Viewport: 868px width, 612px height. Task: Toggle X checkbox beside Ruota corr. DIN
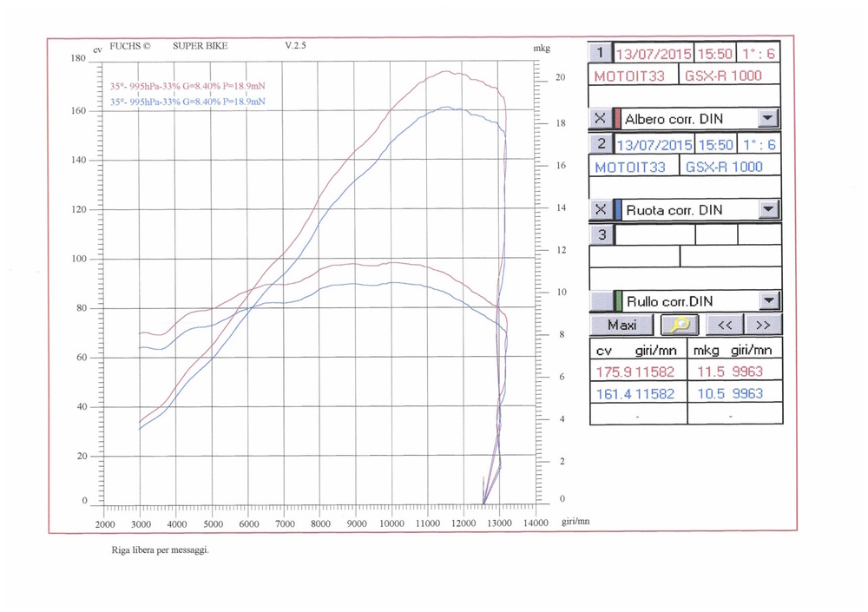[601, 209]
